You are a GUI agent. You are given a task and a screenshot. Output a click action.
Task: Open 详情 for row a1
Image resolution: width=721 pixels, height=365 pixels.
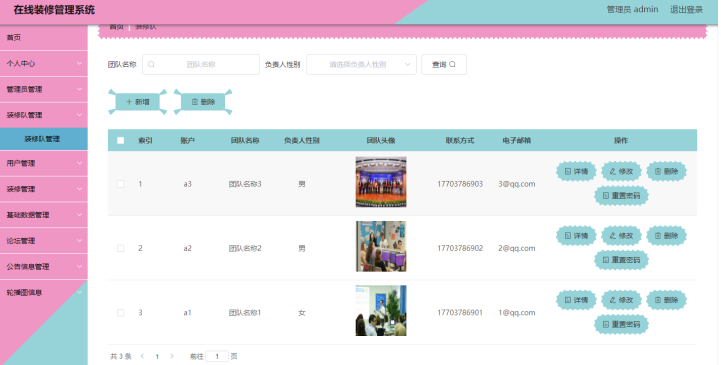[x=576, y=300]
